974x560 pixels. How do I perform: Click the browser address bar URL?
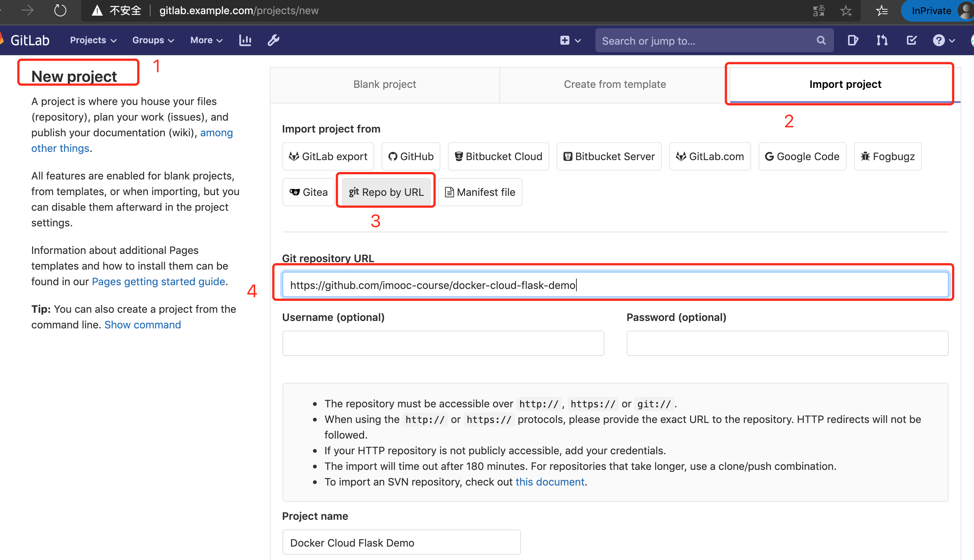(x=239, y=10)
